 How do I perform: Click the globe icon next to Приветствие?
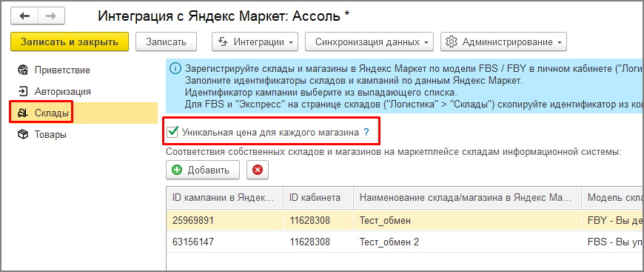coord(23,70)
